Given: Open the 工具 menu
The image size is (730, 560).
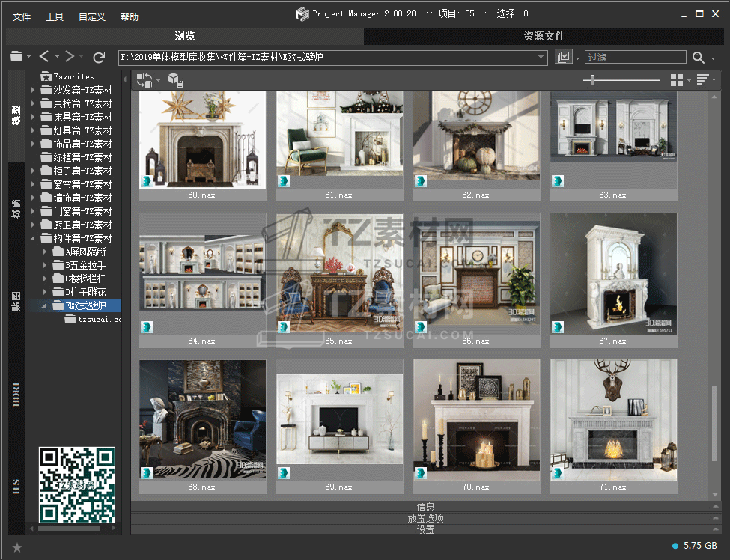Looking at the screenshot, I should (55, 16).
